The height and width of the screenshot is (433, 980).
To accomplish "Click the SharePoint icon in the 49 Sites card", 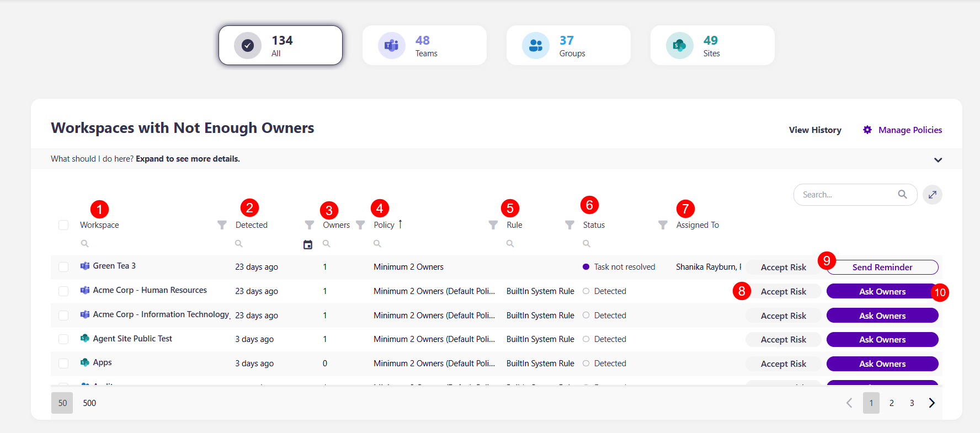I will [x=679, y=45].
